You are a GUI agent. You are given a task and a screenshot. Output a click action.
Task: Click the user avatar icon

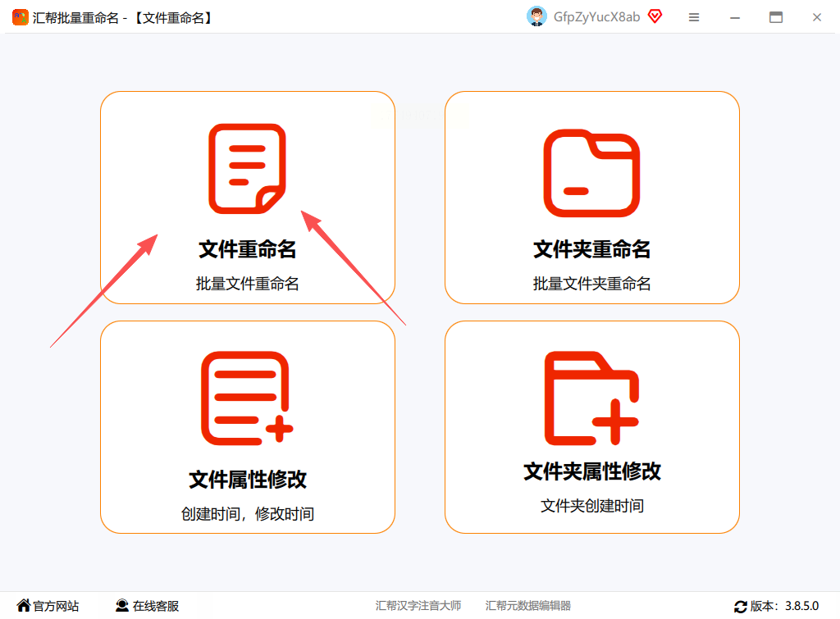536,16
